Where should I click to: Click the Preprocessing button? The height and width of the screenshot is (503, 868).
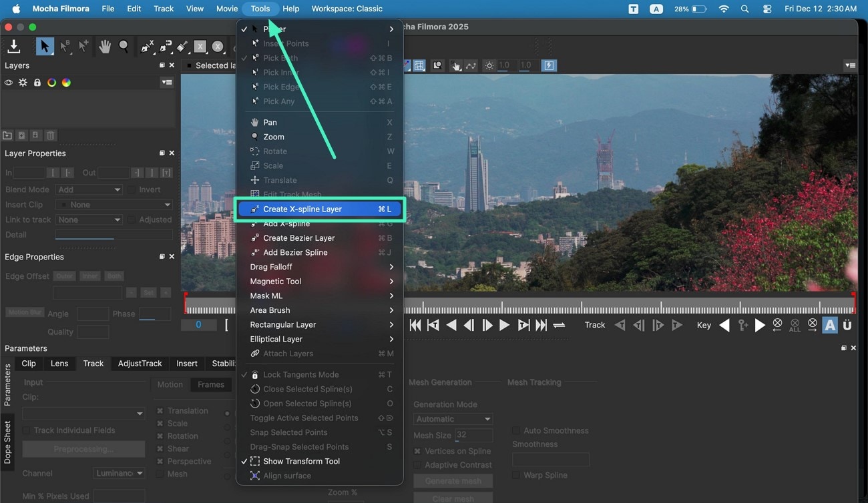83,448
